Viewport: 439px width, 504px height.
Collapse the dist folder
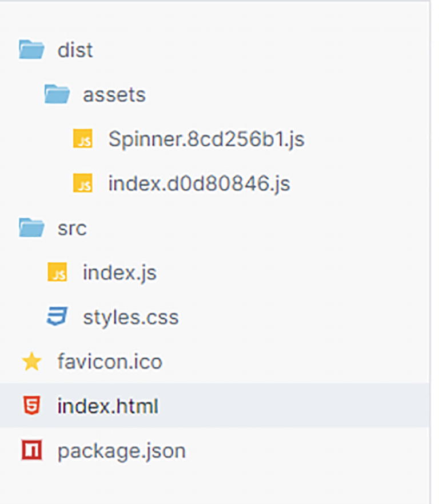75,50
